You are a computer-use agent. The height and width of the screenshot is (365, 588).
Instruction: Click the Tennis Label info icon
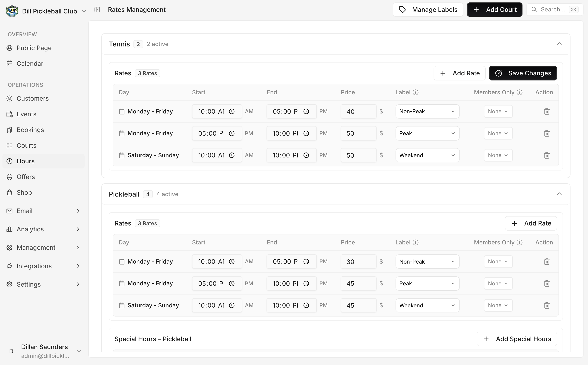pos(415,92)
